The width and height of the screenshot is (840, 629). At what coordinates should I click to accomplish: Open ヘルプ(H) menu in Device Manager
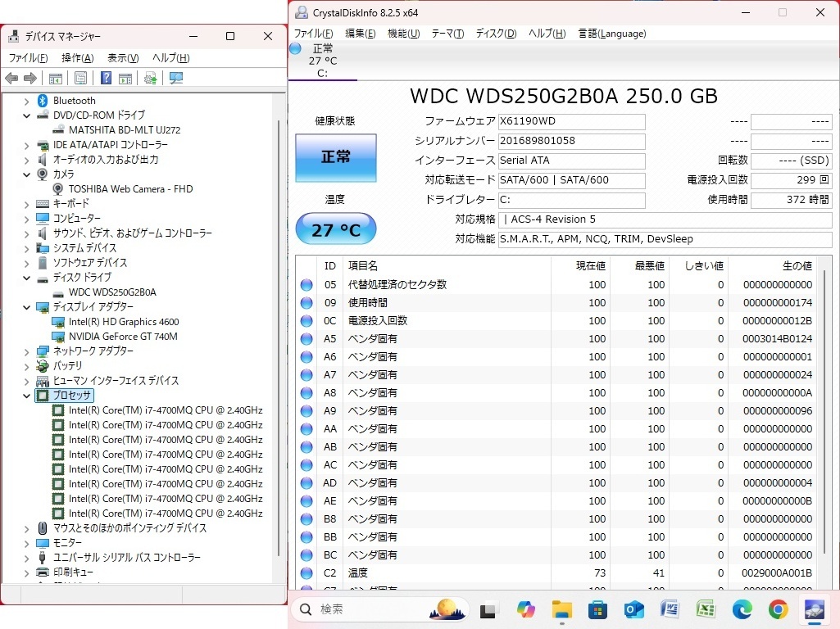pos(171,58)
